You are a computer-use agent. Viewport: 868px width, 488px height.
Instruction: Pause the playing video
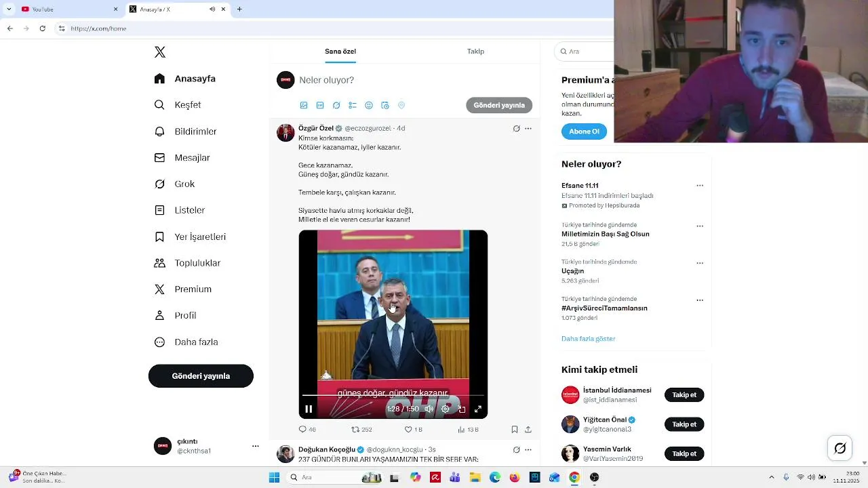pyautogui.click(x=309, y=409)
